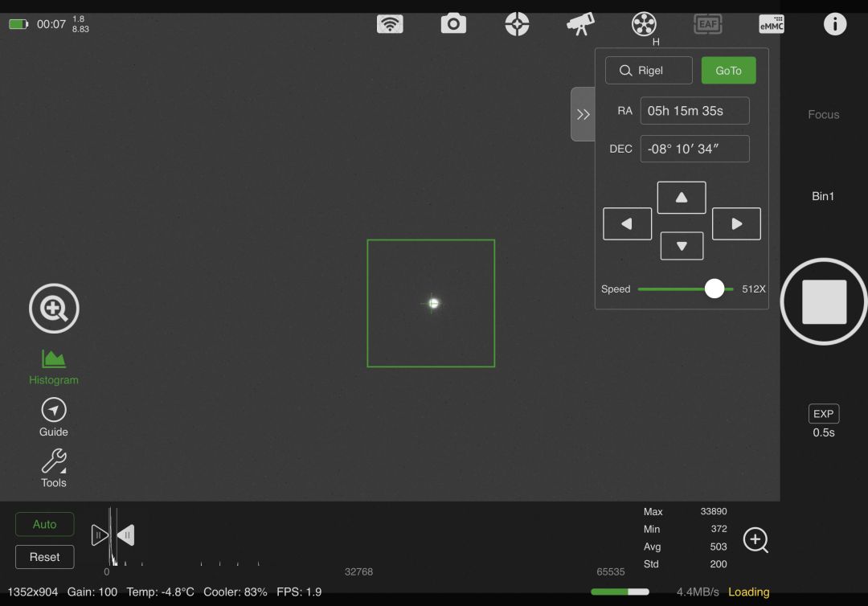The height and width of the screenshot is (606, 868).
Task: Toggle the Histogram panel
Action: [x=54, y=366]
